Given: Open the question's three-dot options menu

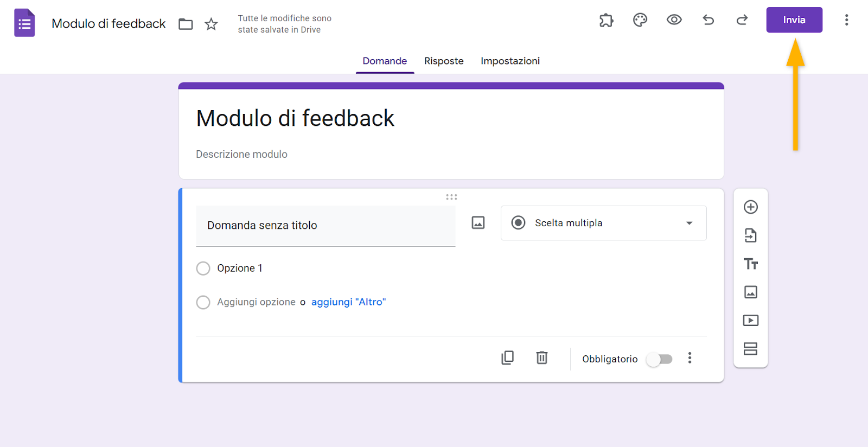Looking at the screenshot, I should click(x=690, y=358).
